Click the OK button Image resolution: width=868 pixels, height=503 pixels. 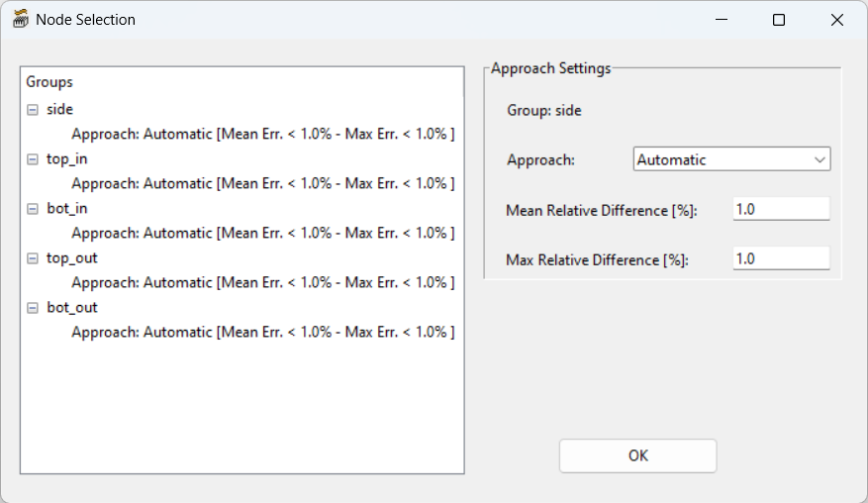coord(637,455)
